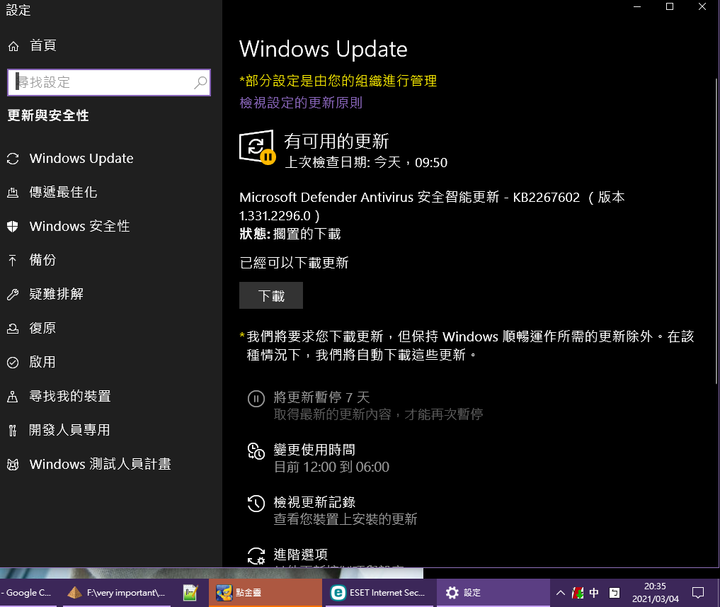The image size is (720, 607).
Task: Click the tray icon left of 中
Action: 577,593
